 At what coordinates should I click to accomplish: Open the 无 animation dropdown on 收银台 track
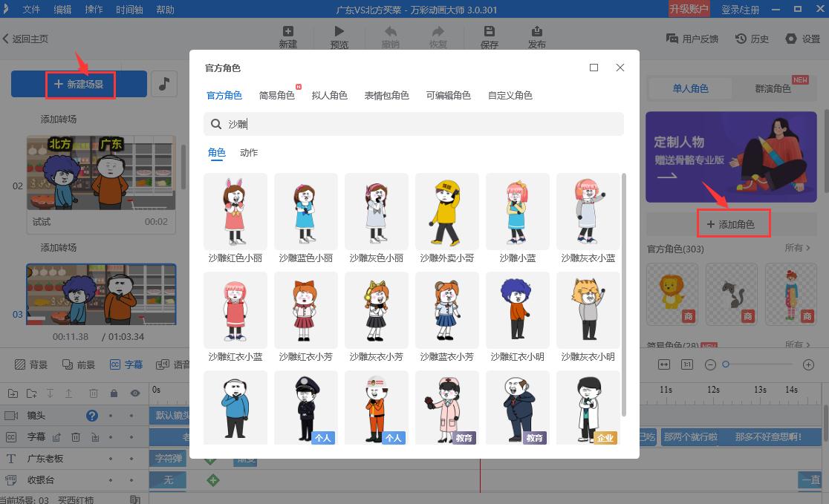(x=169, y=480)
